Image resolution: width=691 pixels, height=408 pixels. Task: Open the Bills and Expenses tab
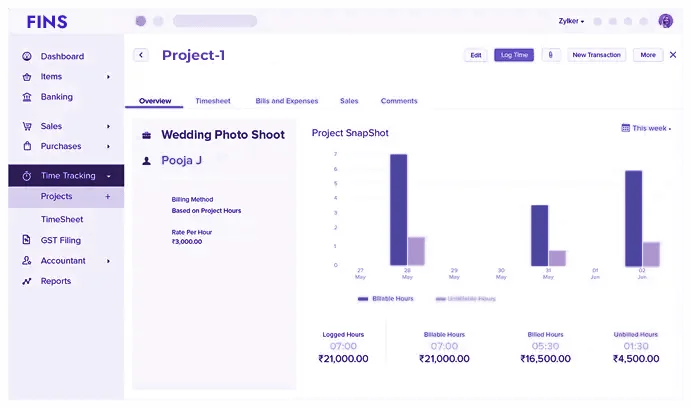[x=287, y=101]
